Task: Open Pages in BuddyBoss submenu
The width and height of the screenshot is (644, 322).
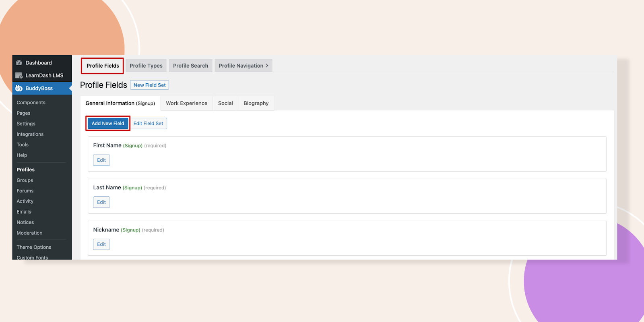Action: [x=23, y=113]
